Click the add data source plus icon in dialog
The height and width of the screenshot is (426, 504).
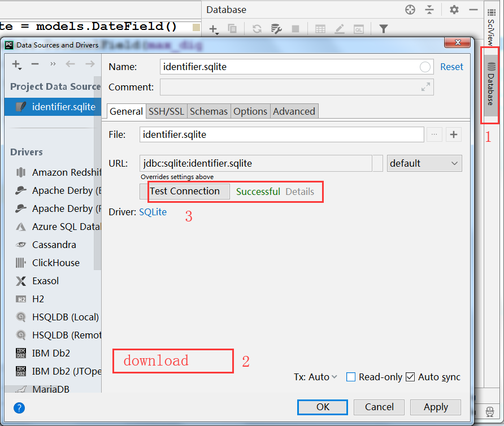(x=16, y=64)
